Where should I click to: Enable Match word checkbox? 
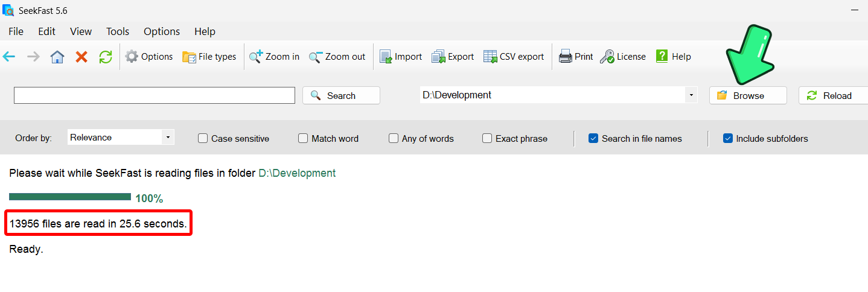coord(303,138)
